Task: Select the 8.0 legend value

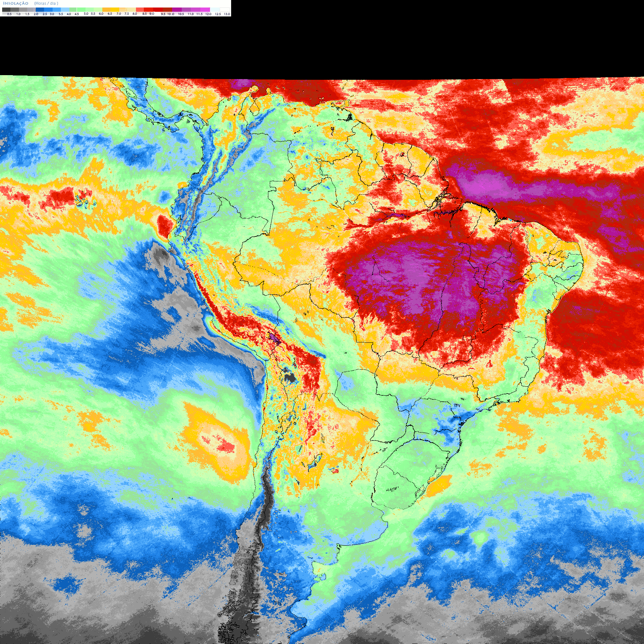Action: click(135, 14)
